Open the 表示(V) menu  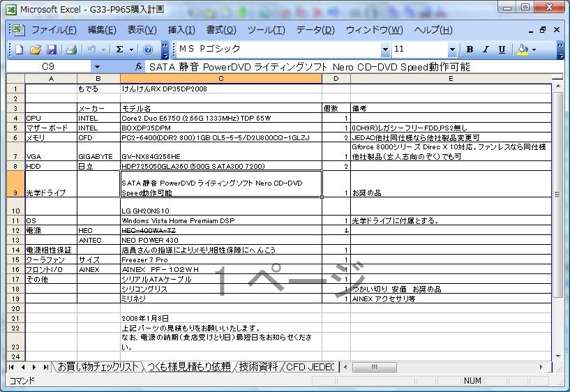[142, 30]
